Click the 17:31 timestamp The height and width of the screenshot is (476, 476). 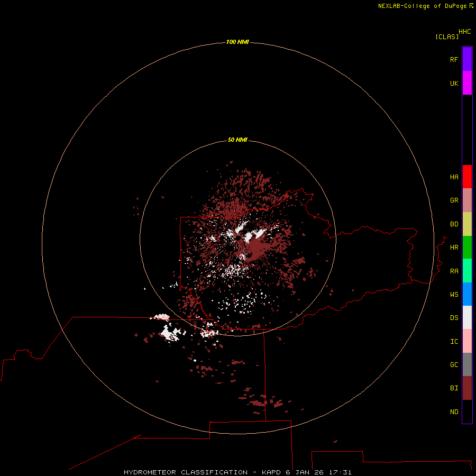click(x=340, y=472)
